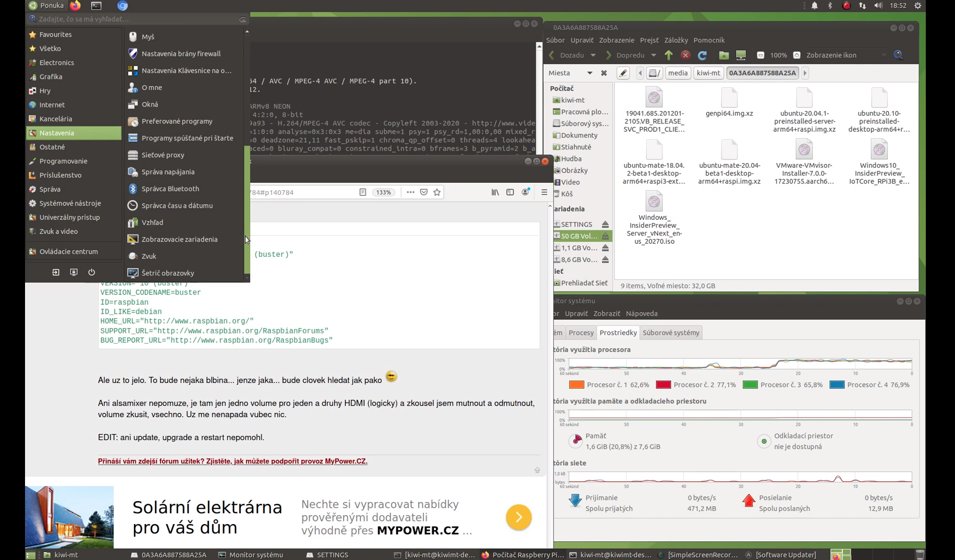Open the Computer toolbar icon in file manager

(741, 55)
